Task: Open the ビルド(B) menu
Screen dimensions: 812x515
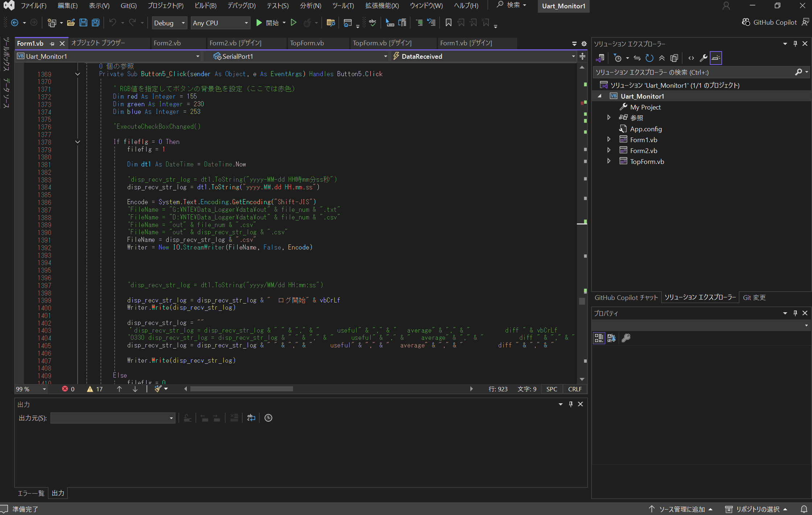Action: pos(205,6)
